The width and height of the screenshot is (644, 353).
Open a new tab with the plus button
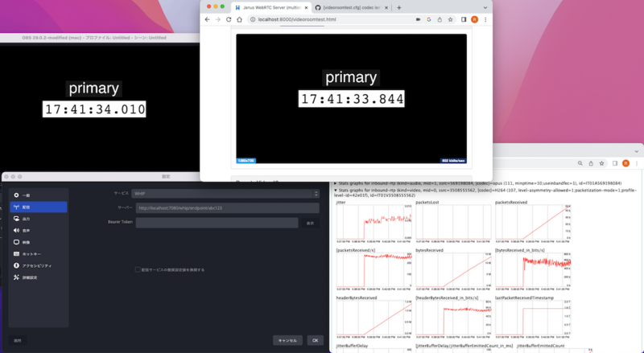(398, 7)
